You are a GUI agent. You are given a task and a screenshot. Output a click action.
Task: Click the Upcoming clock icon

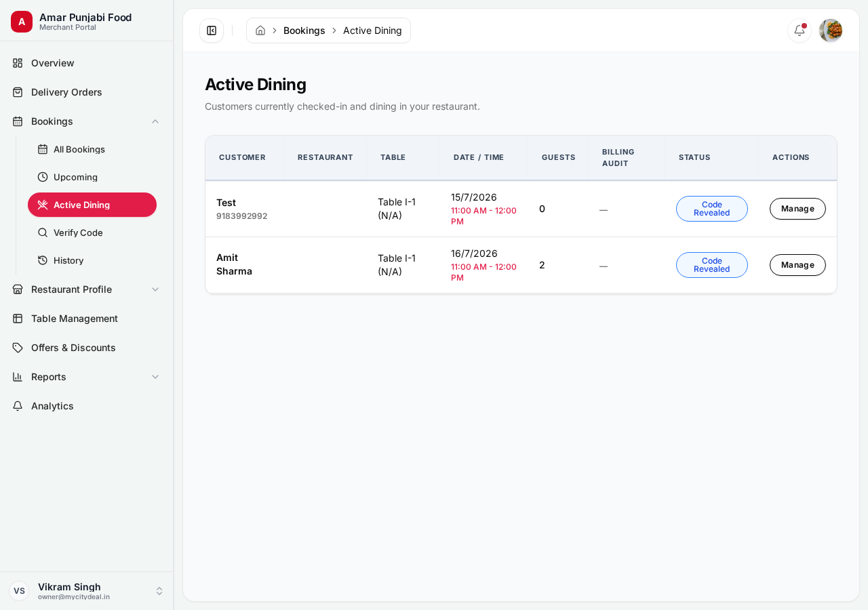43,177
